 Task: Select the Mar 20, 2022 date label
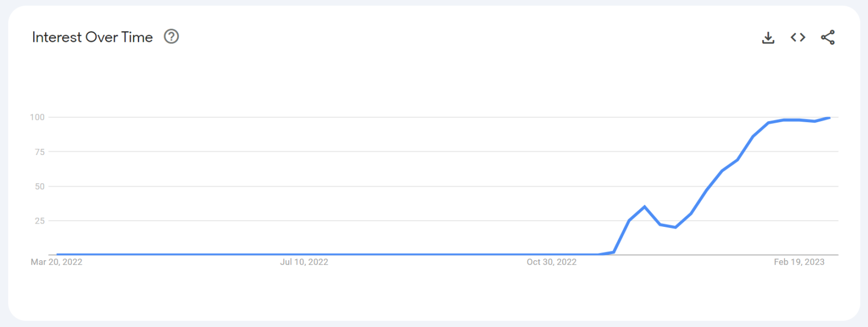[57, 262]
